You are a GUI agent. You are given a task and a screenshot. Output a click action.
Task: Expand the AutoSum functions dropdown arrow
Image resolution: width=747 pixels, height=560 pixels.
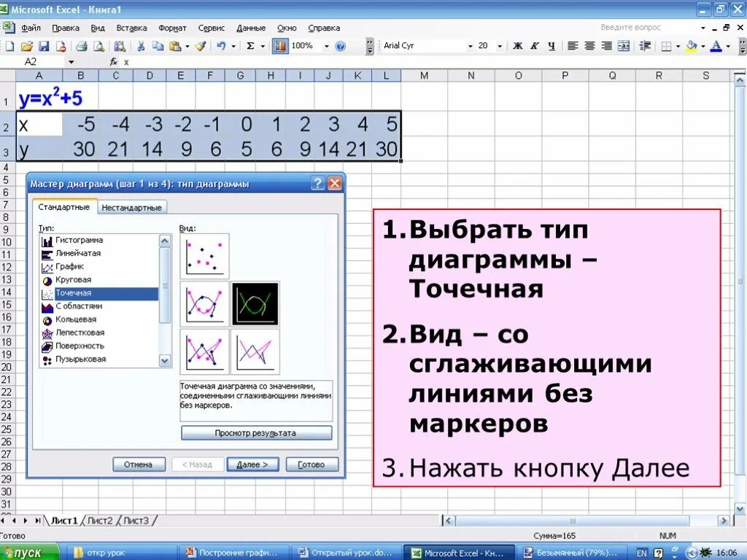[x=263, y=46]
